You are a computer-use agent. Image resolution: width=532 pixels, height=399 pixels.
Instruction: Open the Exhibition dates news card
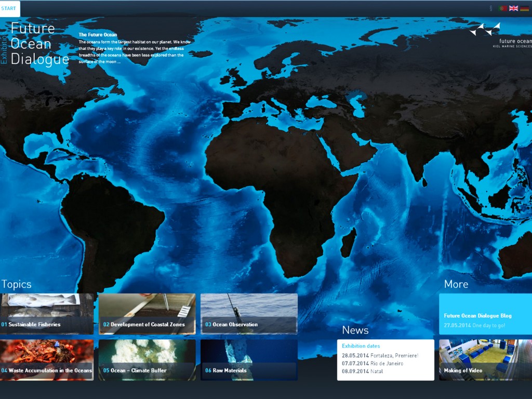point(385,360)
